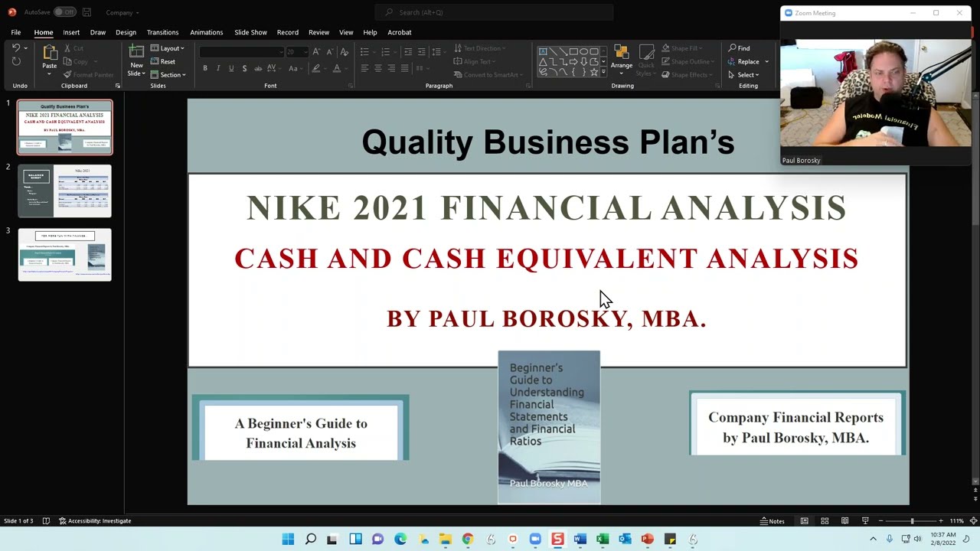980x551 pixels.
Task: Select the text box shape in gallery
Action: 543,51
